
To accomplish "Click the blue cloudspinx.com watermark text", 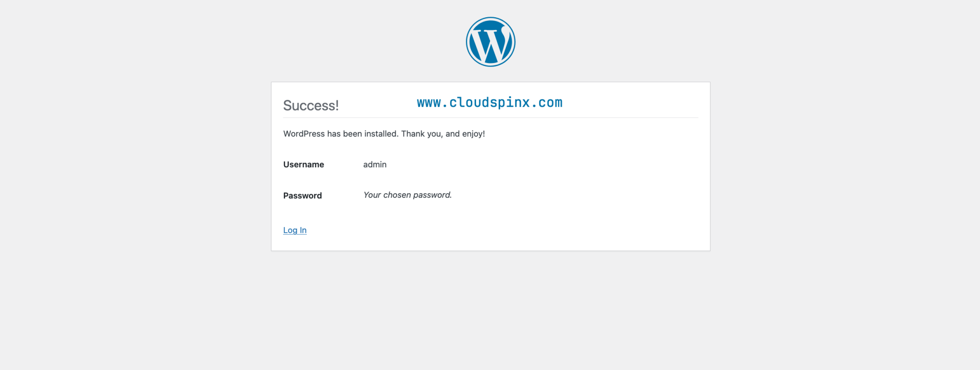I will click(x=489, y=102).
